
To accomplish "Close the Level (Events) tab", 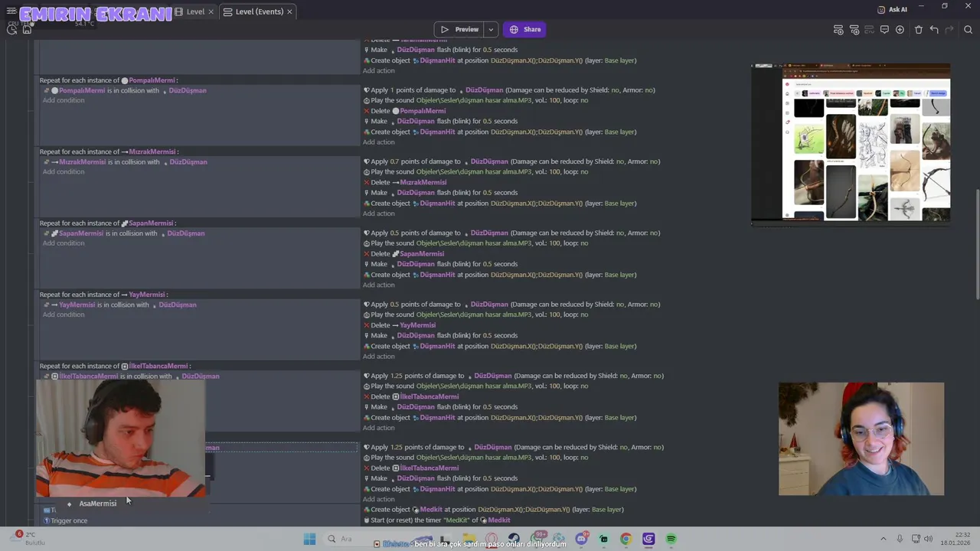I will pos(291,11).
